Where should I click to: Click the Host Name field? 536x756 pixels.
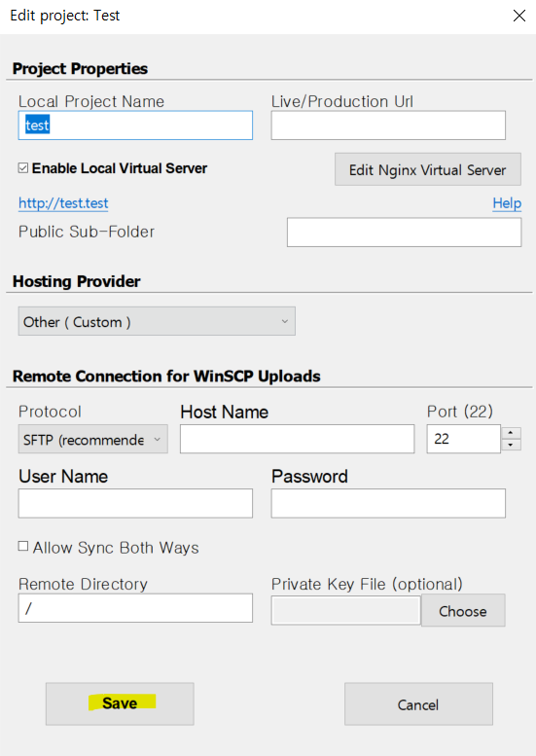297,439
